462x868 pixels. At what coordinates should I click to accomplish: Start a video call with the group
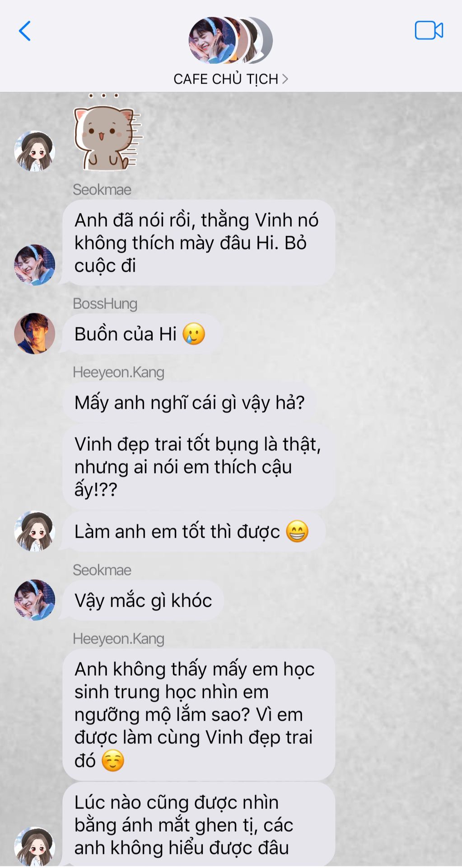tap(429, 31)
